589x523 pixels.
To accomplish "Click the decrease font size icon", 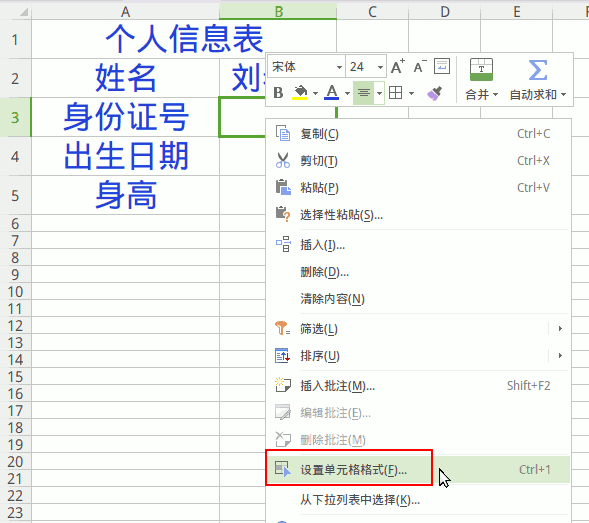I will click(420, 67).
